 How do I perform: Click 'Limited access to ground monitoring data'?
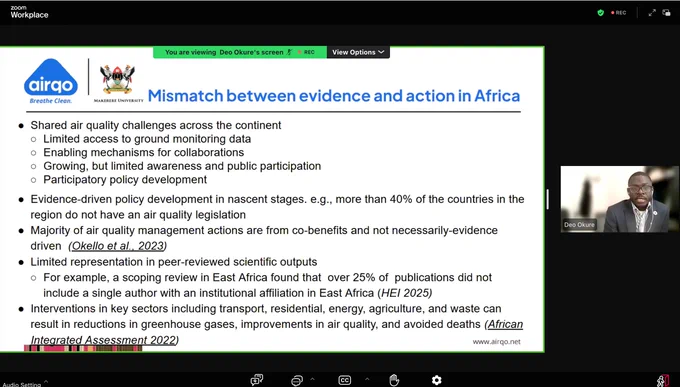(147, 139)
